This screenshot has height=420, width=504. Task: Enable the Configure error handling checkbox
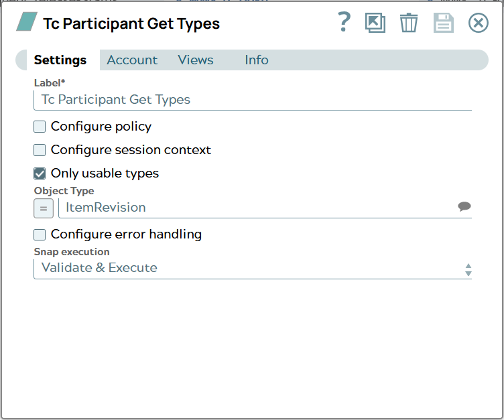[x=40, y=234]
